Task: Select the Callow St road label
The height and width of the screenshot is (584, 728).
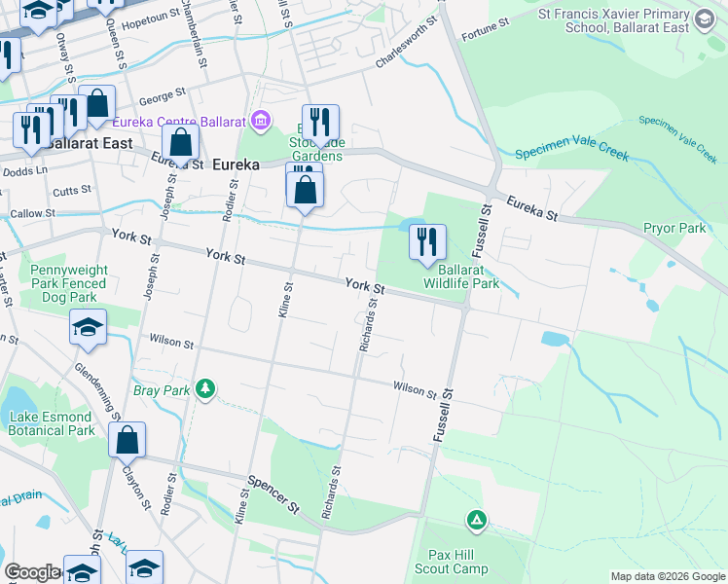Action: (32, 213)
